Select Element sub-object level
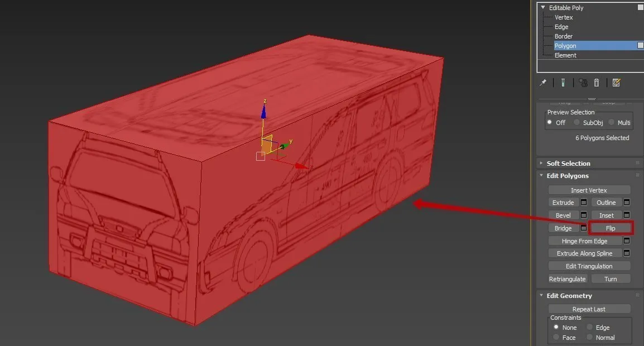 565,55
